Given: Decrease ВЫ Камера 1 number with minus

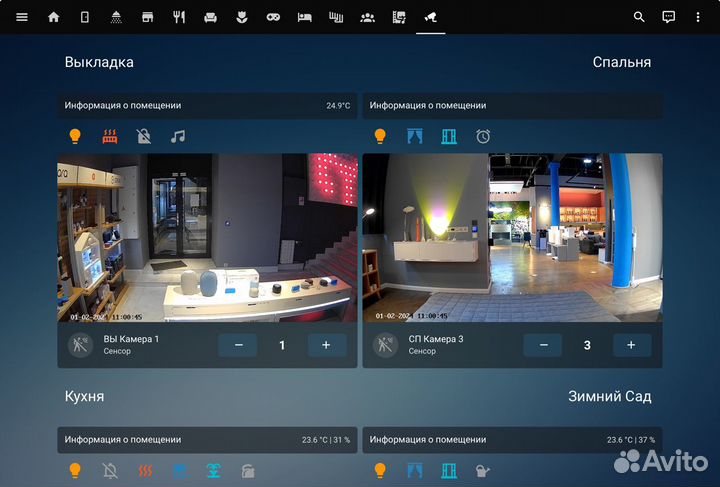Looking at the screenshot, I should pos(238,345).
